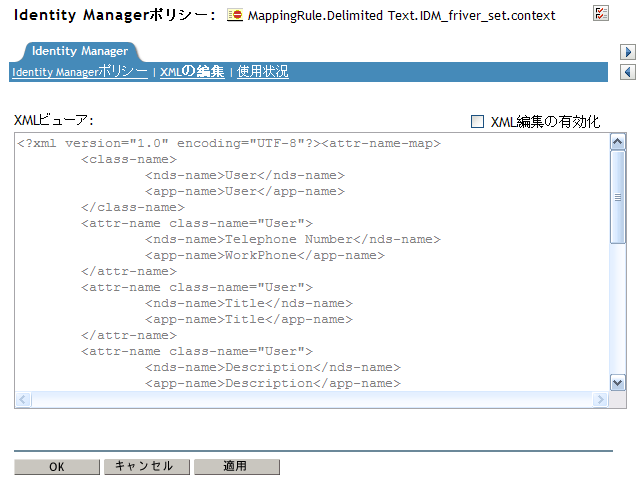Click the OK button
The width and height of the screenshot is (640, 484).
(x=57, y=467)
